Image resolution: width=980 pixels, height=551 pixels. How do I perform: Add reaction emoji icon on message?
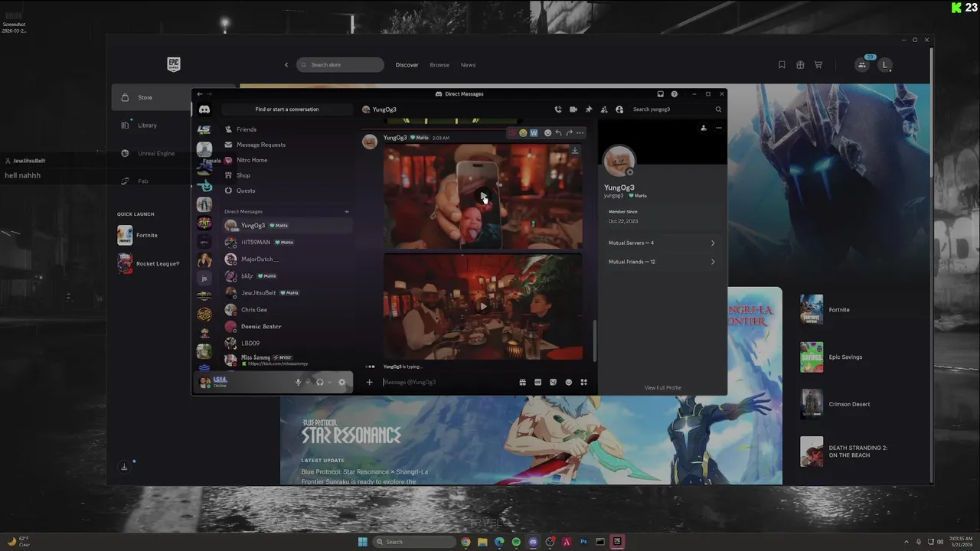547,133
